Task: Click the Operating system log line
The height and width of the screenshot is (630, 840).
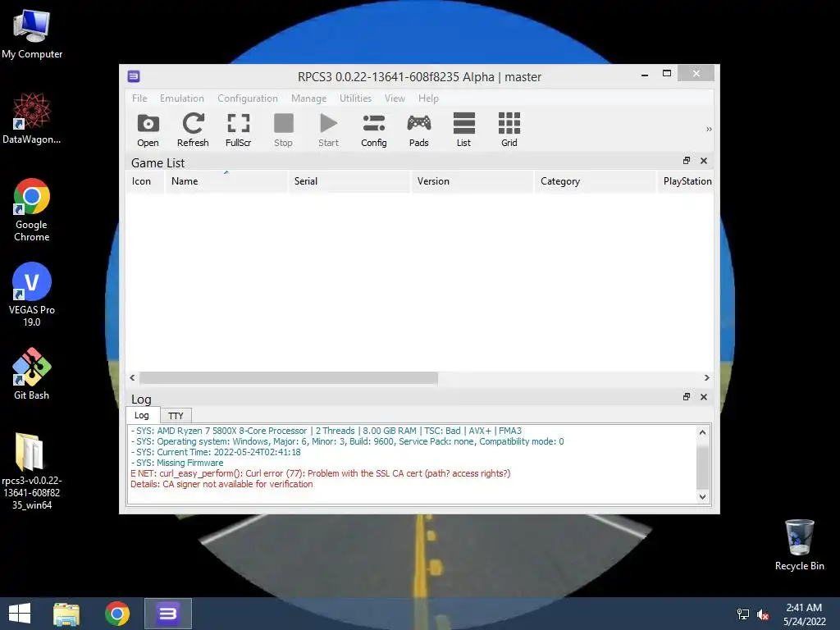Action: tap(348, 441)
